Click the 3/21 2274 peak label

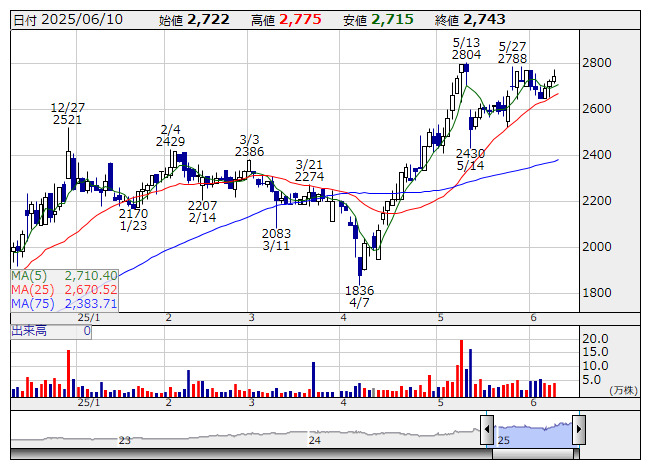tap(309, 170)
